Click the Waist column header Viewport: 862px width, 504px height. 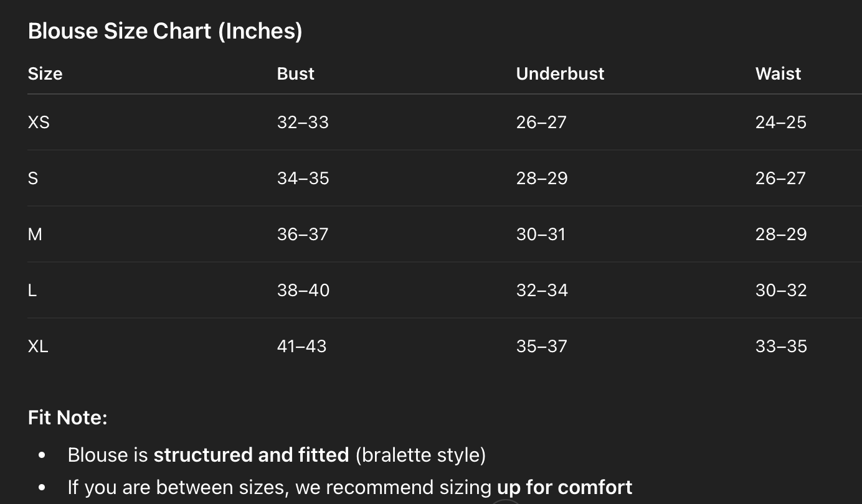click(x=778, y=73)
